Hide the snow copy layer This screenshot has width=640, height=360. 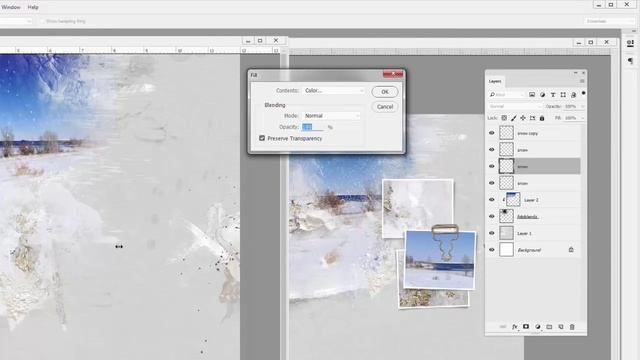[x=491, y=133]
